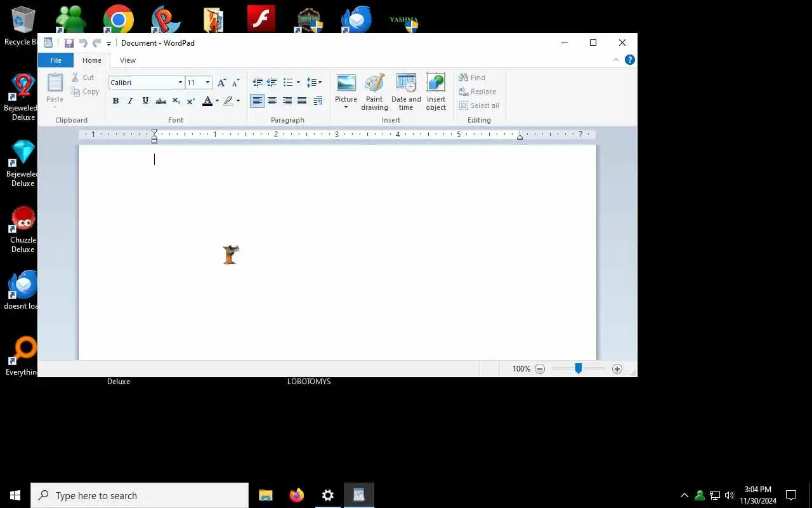
Task: Click the Undo arrow in title bar
Action: [83, 43]
